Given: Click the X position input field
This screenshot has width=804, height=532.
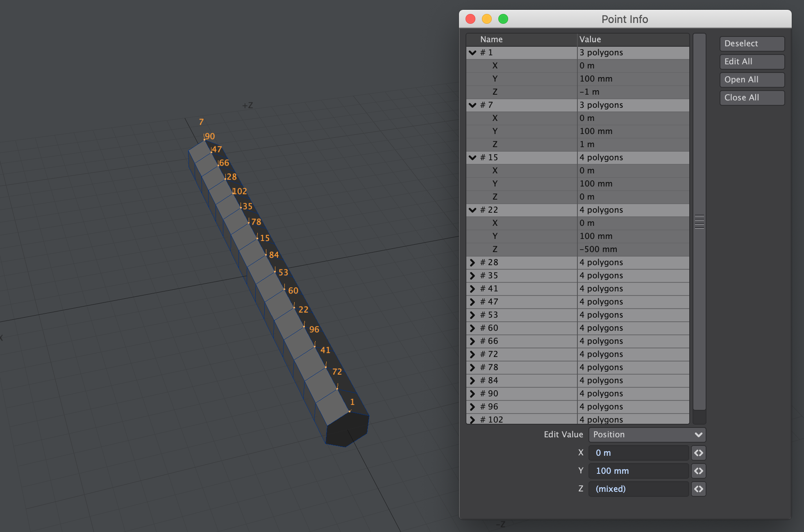Looking at the screenshot, I should (x=638, y=453).
